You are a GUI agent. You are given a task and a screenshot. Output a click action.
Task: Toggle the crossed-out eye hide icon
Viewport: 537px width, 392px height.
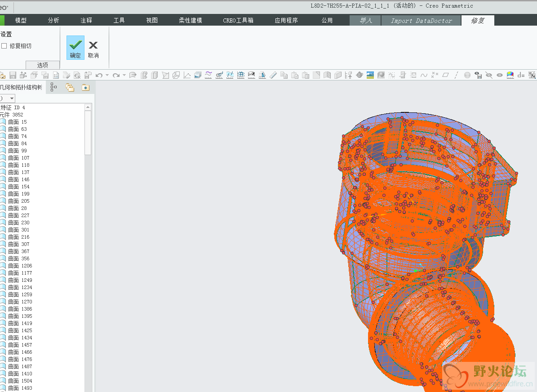pos(489,75)
